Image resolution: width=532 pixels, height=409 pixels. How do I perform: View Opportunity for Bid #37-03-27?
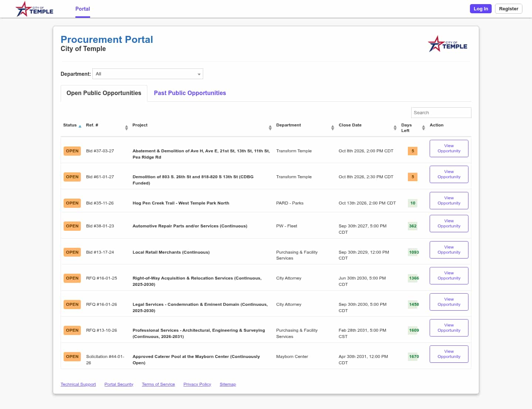point(449,148)
